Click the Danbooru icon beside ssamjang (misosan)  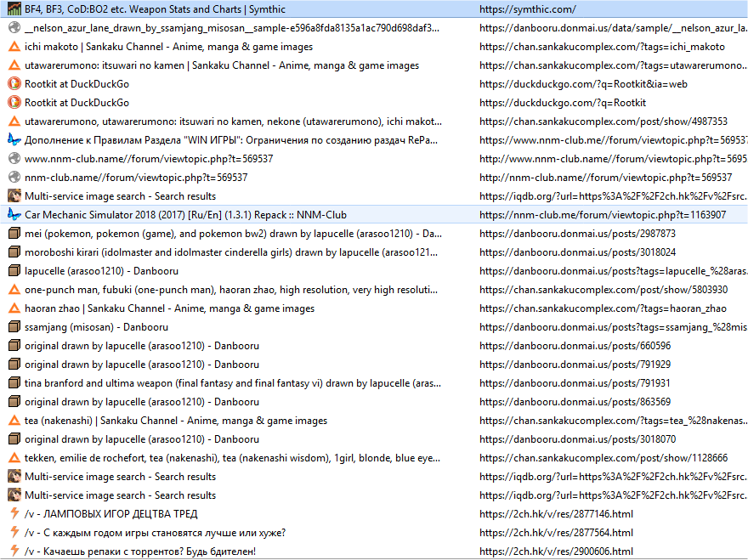(14, 327)
